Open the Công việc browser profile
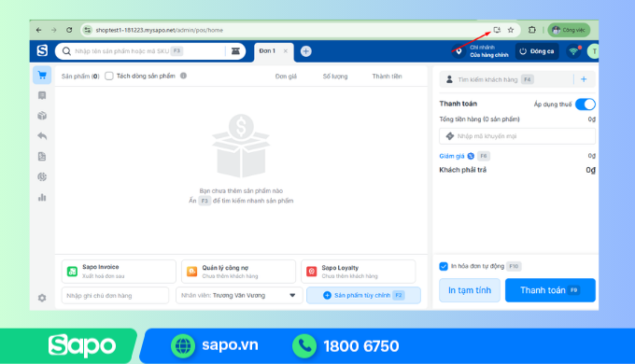The height and width of the screenshot is (364, 635). pyautogui.click(x=569, y=30)
